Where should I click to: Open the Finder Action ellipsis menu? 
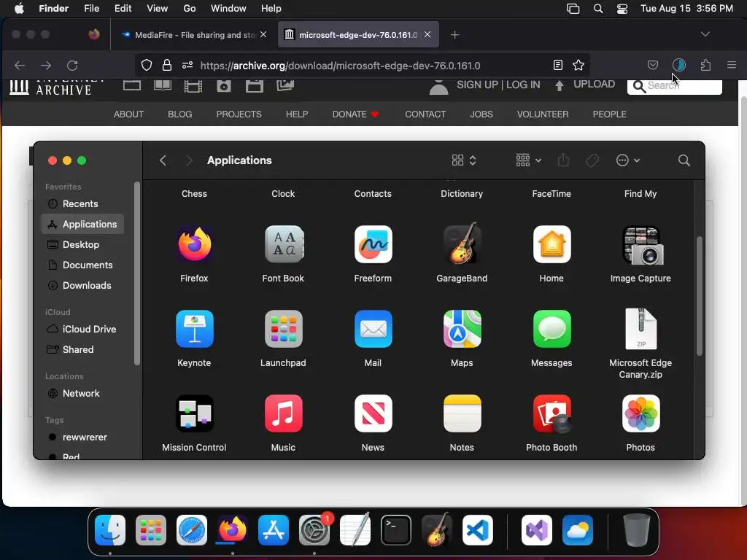click(x=627, y=160)
